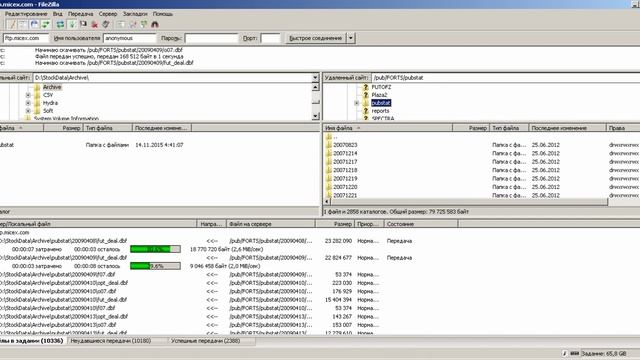Sort remote list by Права column
The image size is (640, 360).
[623, 128]
